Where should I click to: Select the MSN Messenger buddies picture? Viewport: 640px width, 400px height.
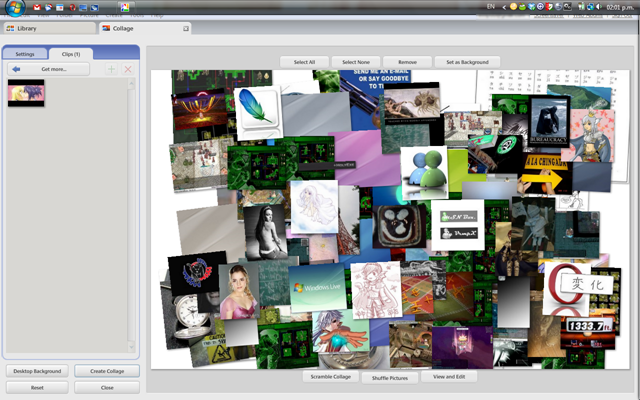tap(424, 173)
